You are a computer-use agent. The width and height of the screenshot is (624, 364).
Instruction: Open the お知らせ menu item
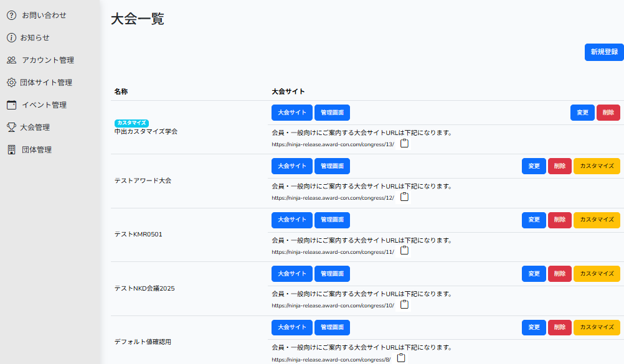point(35,37)
